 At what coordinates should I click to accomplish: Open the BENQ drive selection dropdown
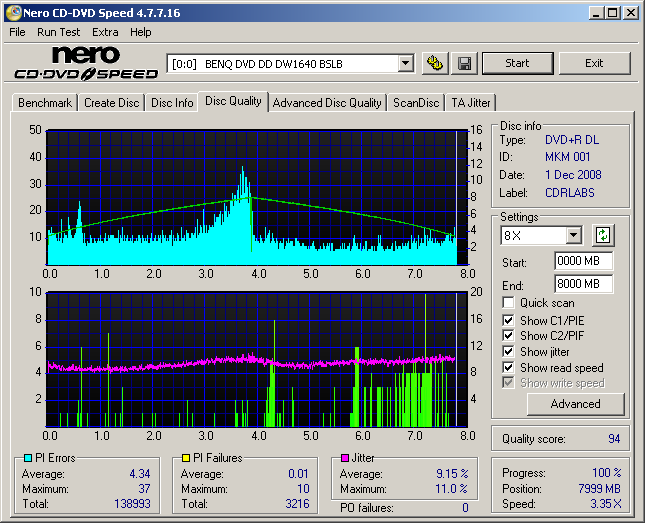405,64
